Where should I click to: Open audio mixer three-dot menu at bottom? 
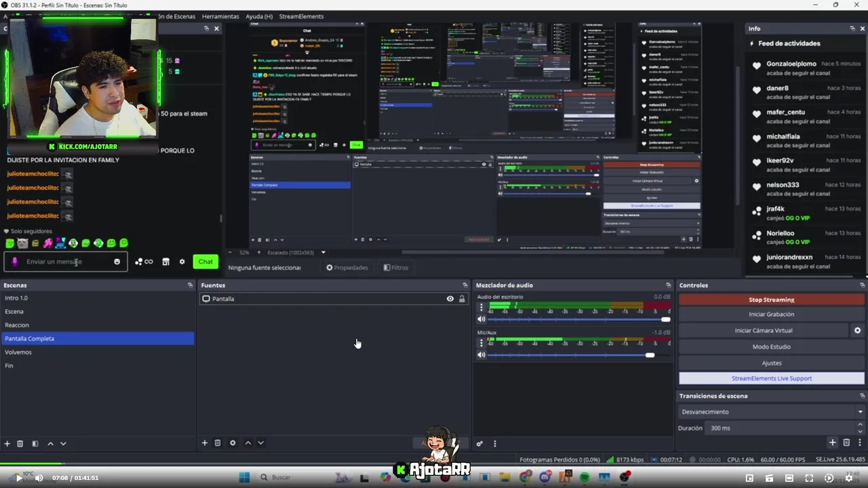coord(494,444)
